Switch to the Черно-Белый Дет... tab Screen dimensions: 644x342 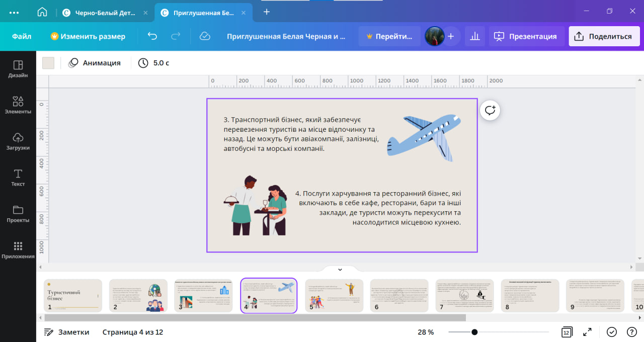(103, 13)
